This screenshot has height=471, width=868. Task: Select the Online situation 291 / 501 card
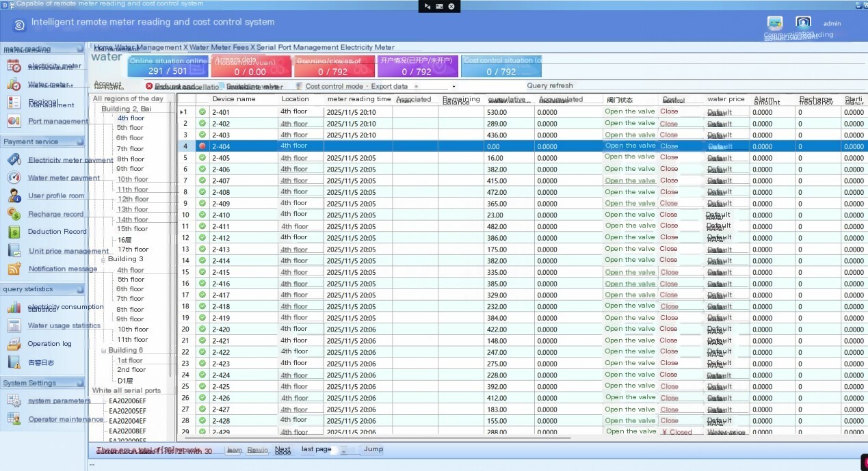click(168, 66)
